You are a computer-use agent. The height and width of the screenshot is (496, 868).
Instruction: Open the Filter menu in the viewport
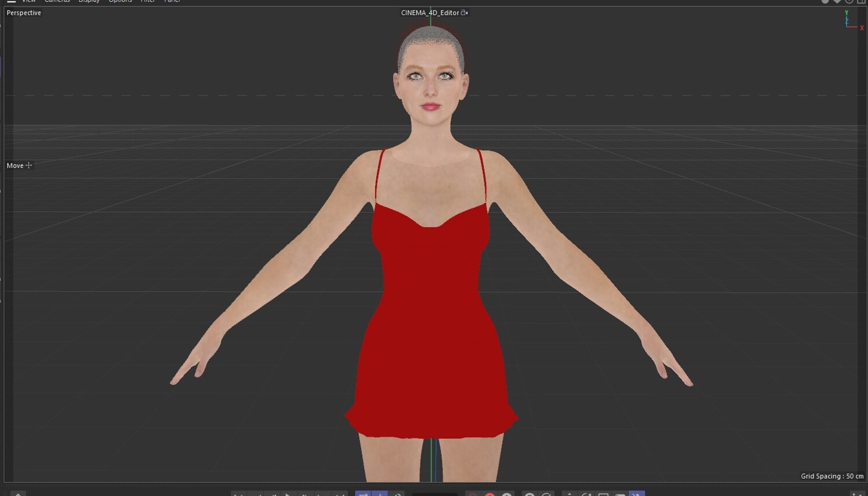[148, 1]
